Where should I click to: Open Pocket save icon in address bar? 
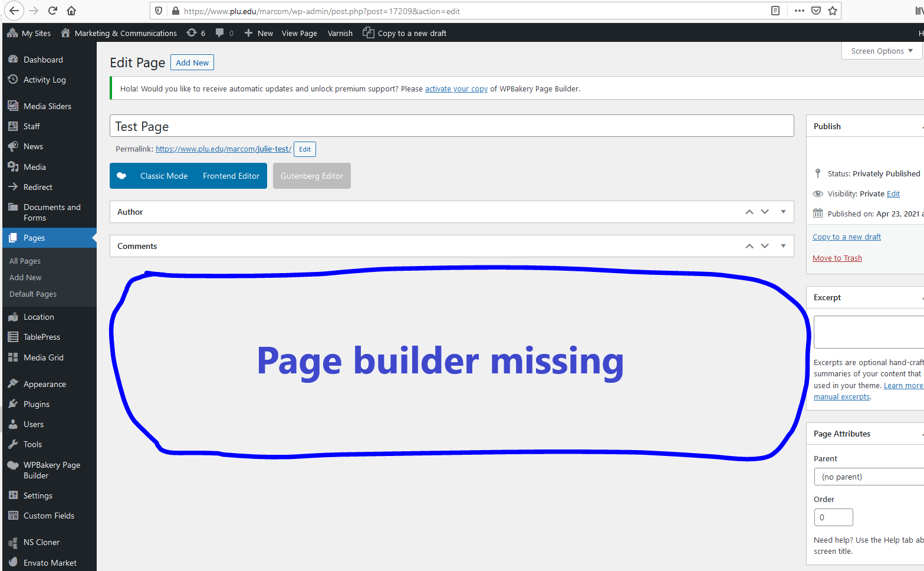(816, 11)
